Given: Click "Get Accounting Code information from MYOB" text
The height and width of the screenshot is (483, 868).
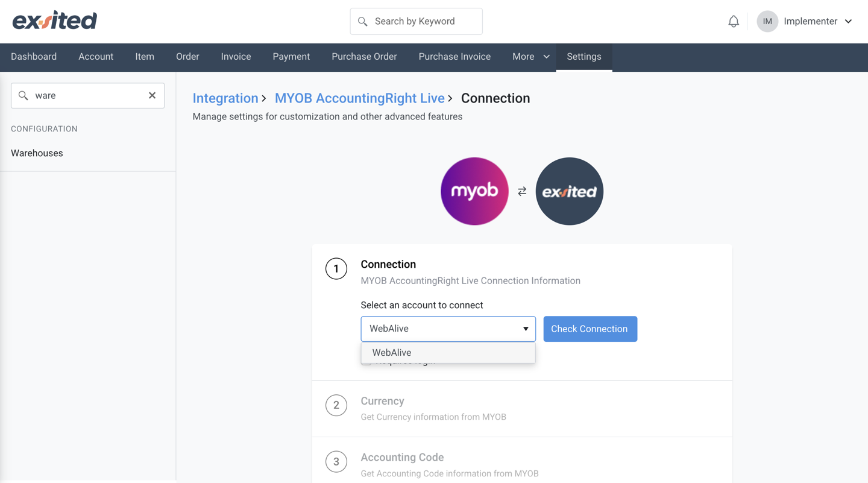Looking at the screenshot, I should pos(450,474).
